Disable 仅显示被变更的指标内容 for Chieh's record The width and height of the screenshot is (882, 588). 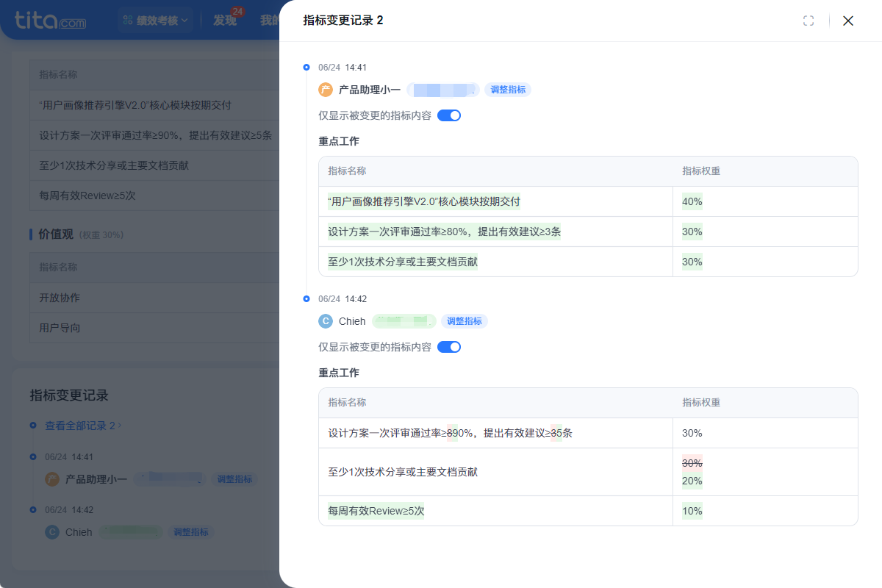pyautogui.click(x=449, y=347)
